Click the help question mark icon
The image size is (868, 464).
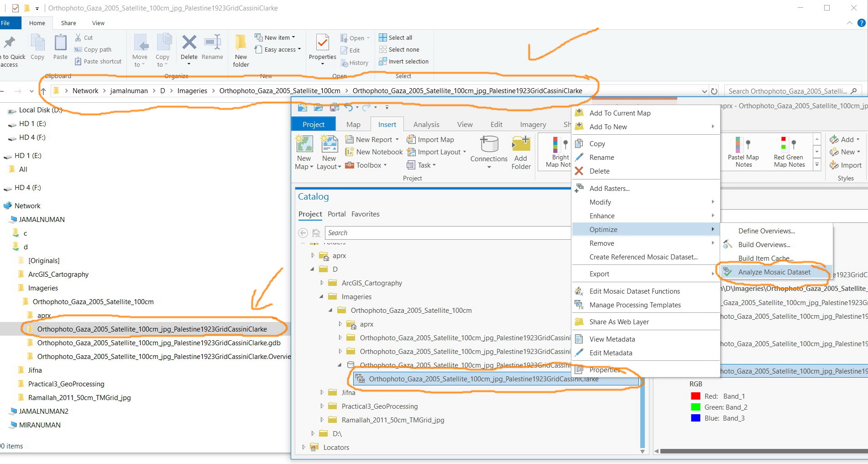(x=861, y=23)
